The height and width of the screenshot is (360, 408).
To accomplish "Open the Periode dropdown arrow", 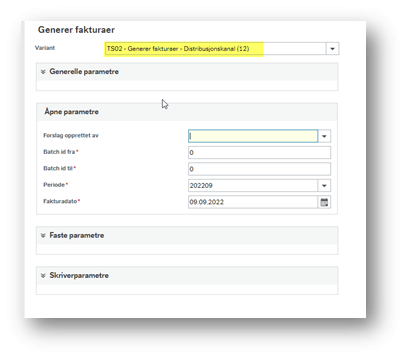I will [324, 186].
